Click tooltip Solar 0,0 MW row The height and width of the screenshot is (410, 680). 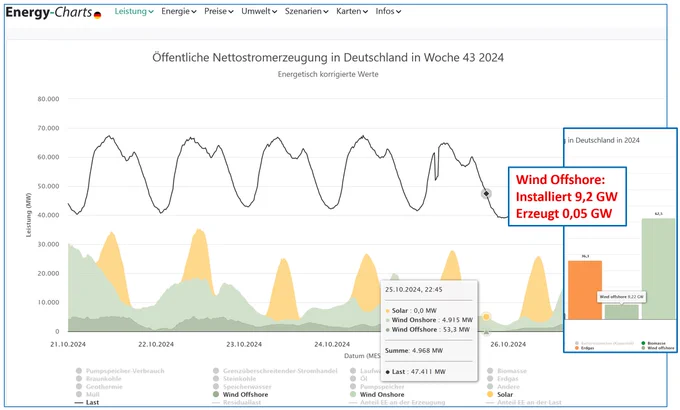pyautogui.click(x=411, y=311)
